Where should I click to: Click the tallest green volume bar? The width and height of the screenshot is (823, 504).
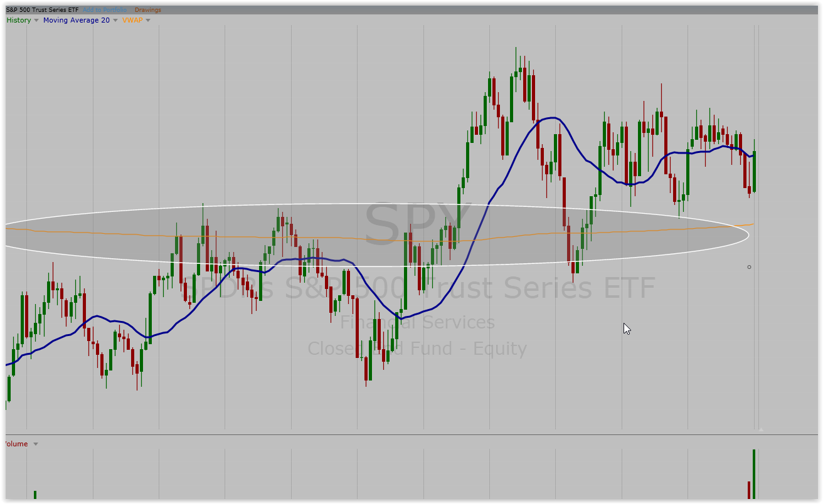click(754, 474)
